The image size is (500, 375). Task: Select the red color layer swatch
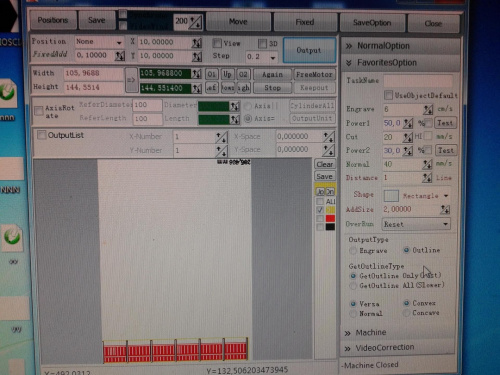[x=330, y=218]
